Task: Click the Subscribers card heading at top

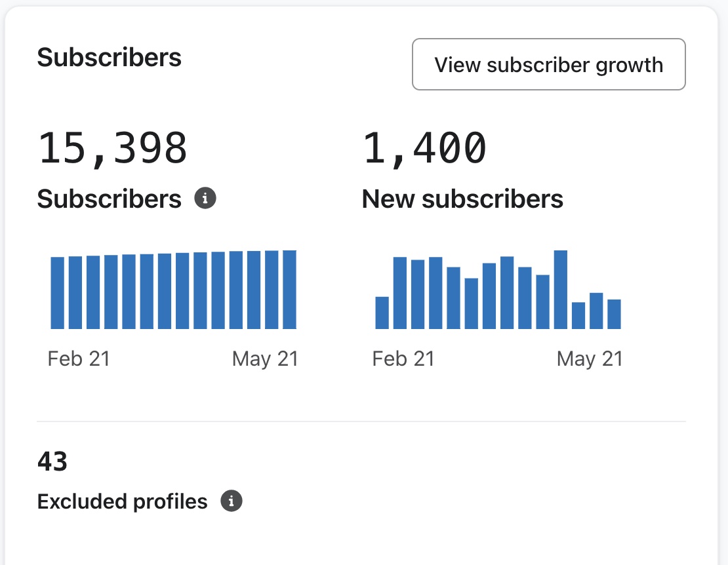Action: [x=109, y=58]
